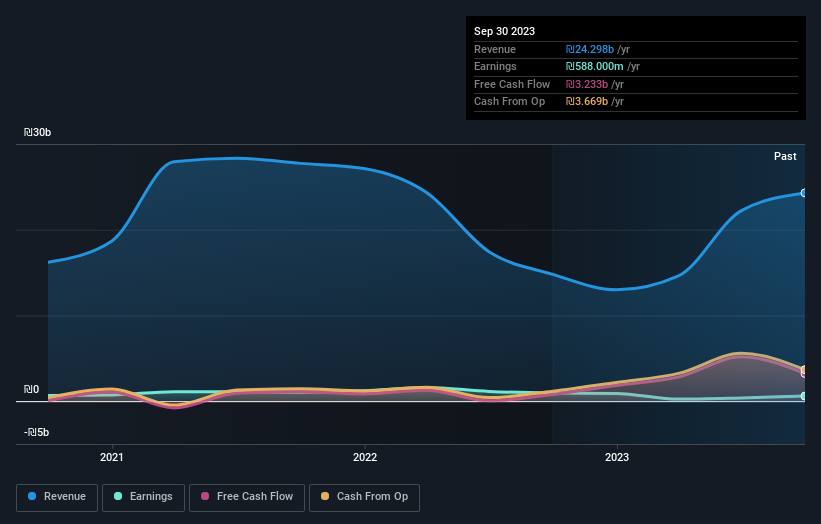Click the Past label in chart
The height and width of the screenshot is (524, 821).
coord(785,156)
